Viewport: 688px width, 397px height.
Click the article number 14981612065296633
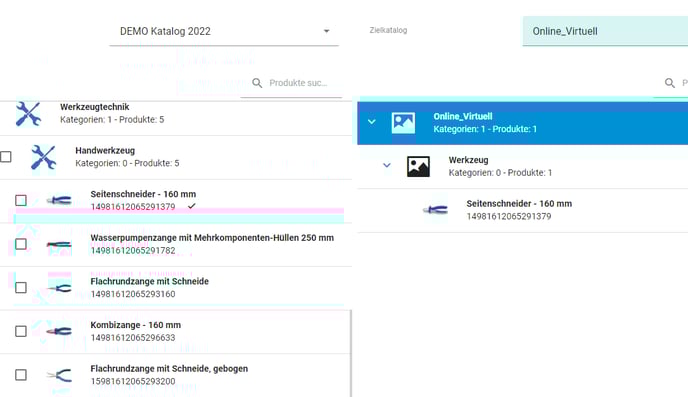pos(133,338)
